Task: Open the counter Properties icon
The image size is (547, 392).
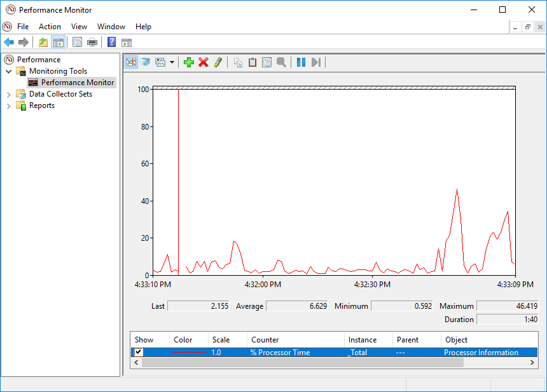Action: pyautogui.click(x=267, y=62)
